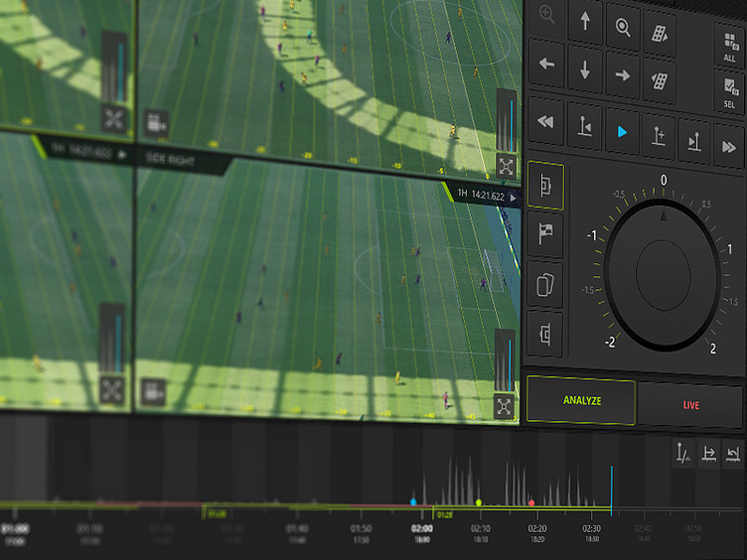Switch to LIVE mode
This screenshot has height=560, width=747.
pyautogui.click(x=690, y=405)
